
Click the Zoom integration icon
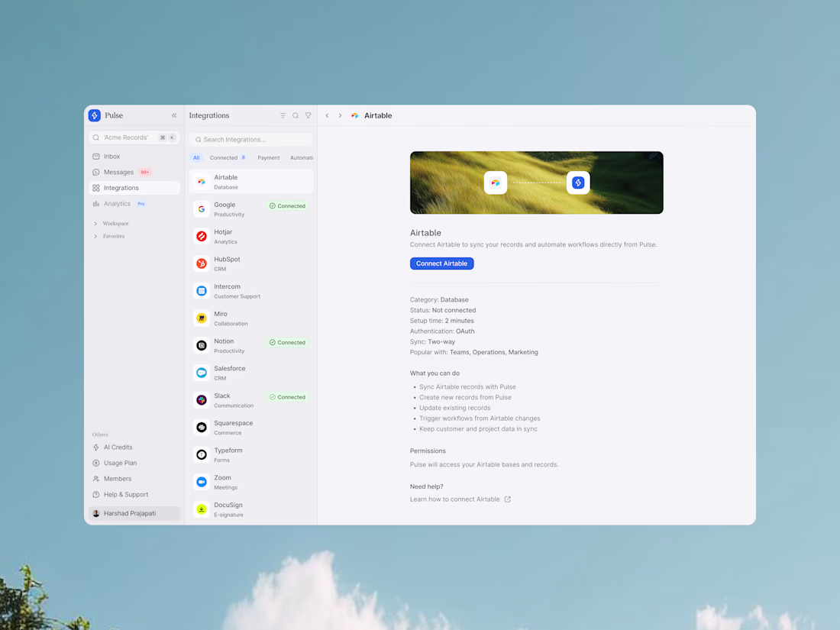click(x=202, y=482)
